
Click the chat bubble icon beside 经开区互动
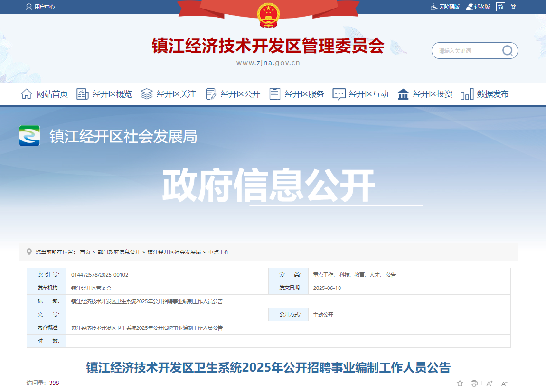pos(339,94)
